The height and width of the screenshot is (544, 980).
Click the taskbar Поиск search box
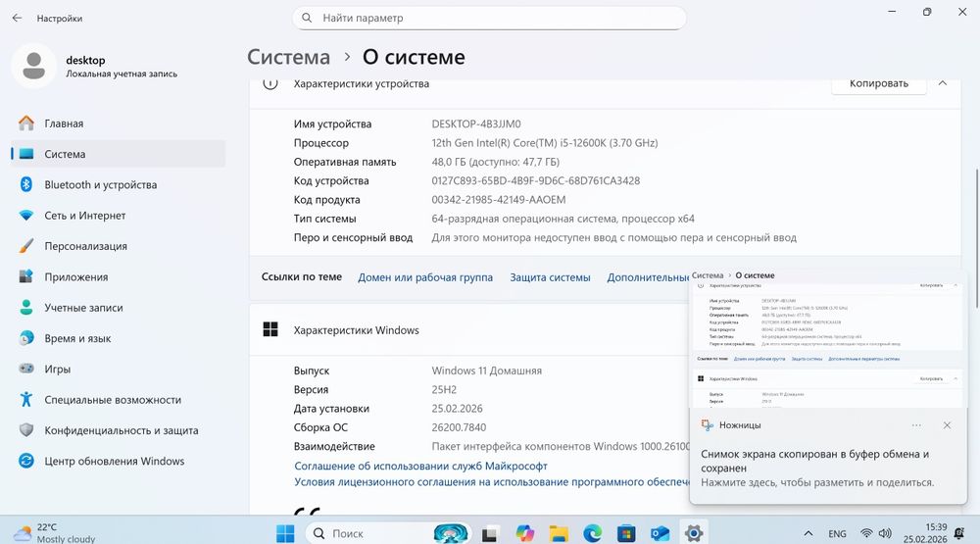click(x=387, y=533)
